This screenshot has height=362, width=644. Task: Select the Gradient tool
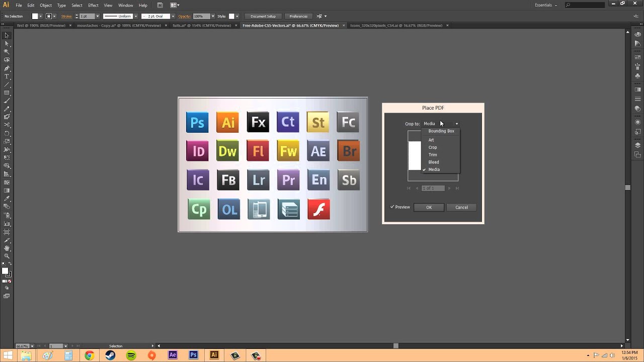(7, 190)
